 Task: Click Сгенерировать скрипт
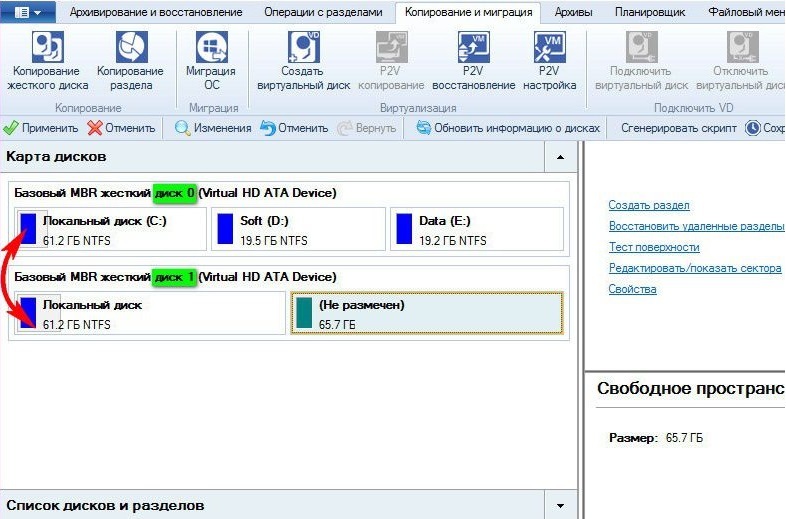coord(679,128)
